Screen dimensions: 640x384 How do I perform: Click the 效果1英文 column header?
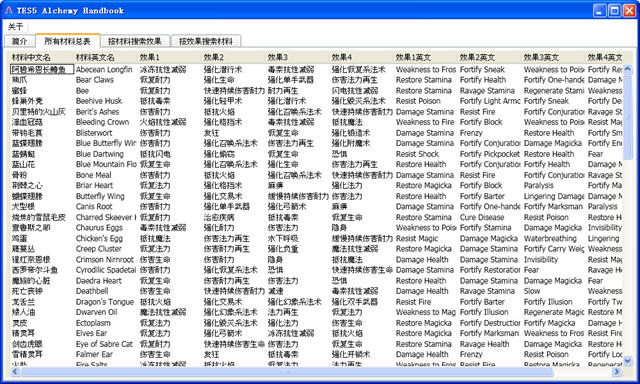[x=426, y=58]
